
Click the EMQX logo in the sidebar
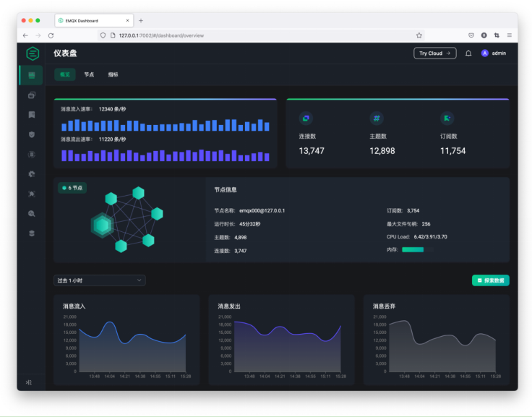[x=32, y=53]
